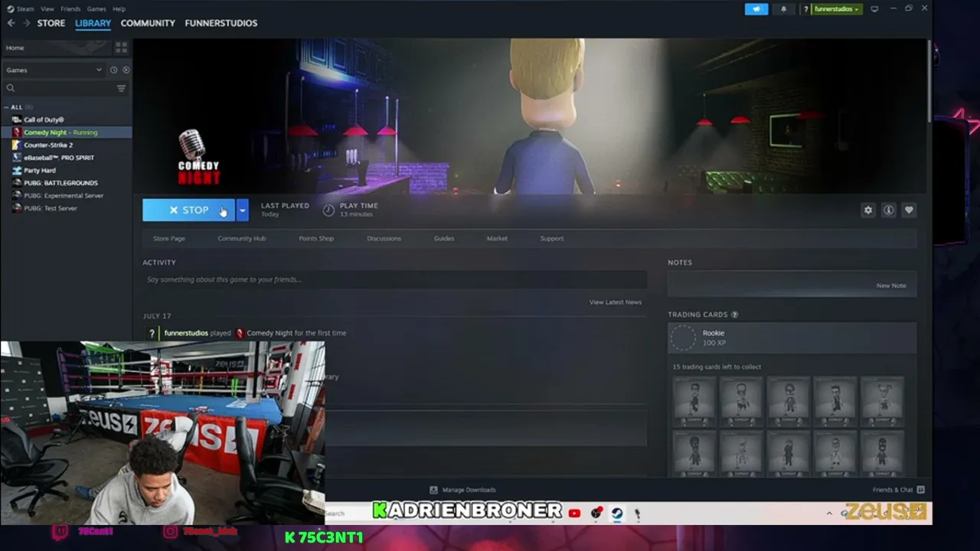Click the Party Hard icon in game list

[17, 170]
